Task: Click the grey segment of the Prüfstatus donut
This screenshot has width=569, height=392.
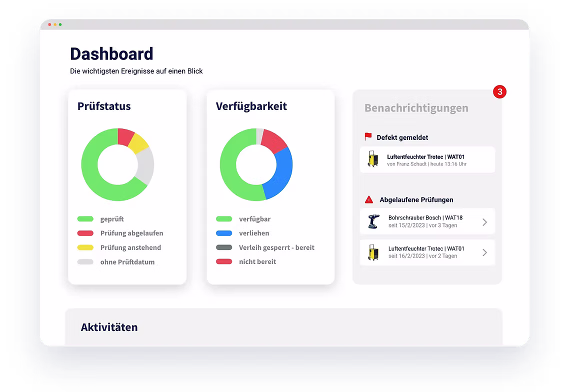Action: click(x=146, y=166)
